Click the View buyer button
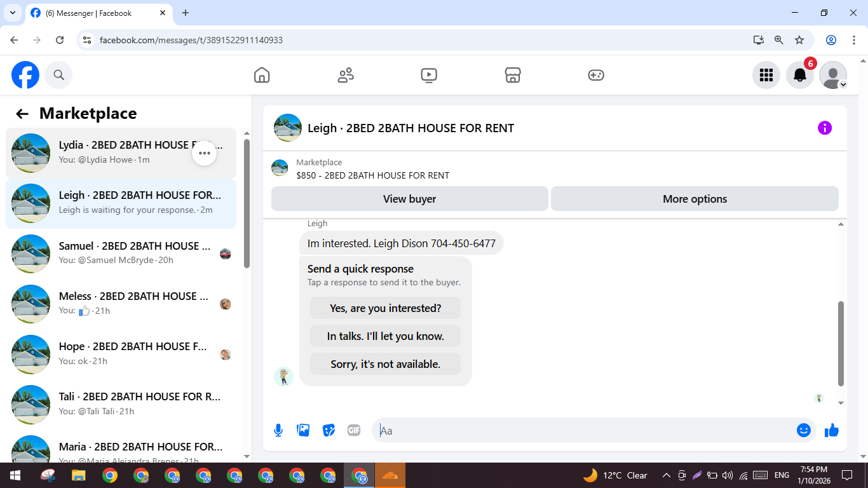The height and width of the screenshot is (488, 868). pos(410,199)
